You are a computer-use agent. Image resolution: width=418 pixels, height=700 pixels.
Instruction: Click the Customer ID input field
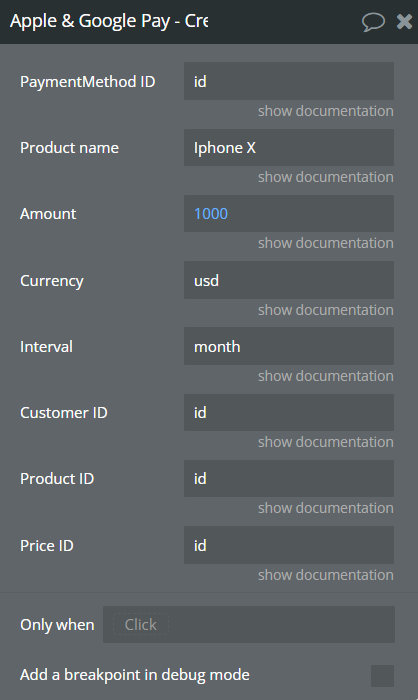(x=289, y=412)
